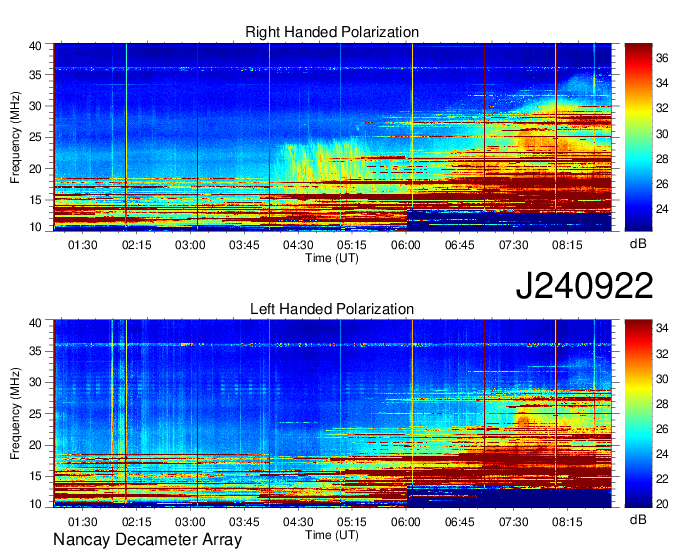Click the left-handed polarization spectrogram
Image resolution: width=680 pixels, height=552 pixels.
(332, 414)
